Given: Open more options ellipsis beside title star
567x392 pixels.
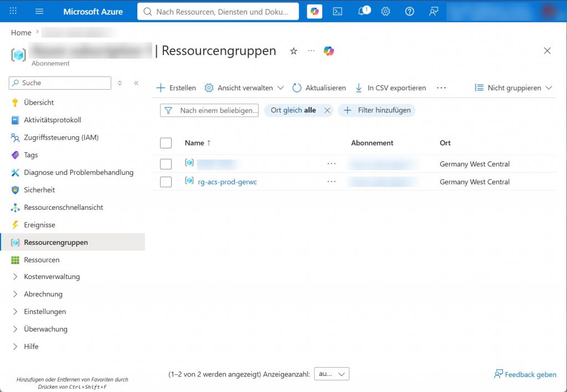Looking at the screenshot, I should point(311,50).
